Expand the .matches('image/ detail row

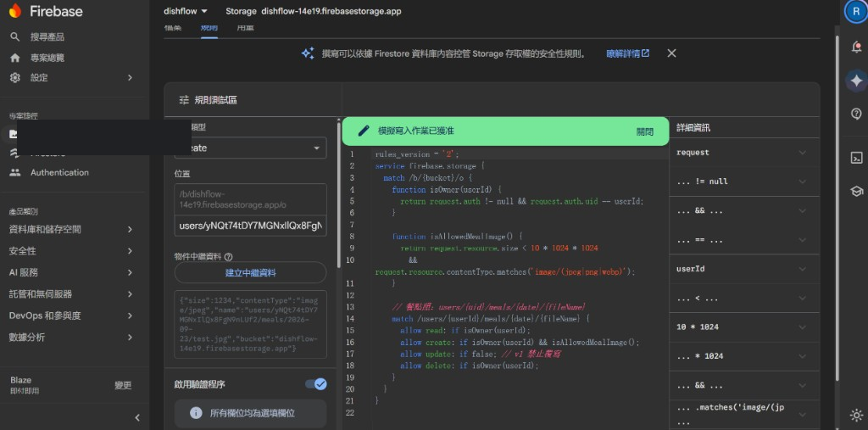tap(744, 415)
